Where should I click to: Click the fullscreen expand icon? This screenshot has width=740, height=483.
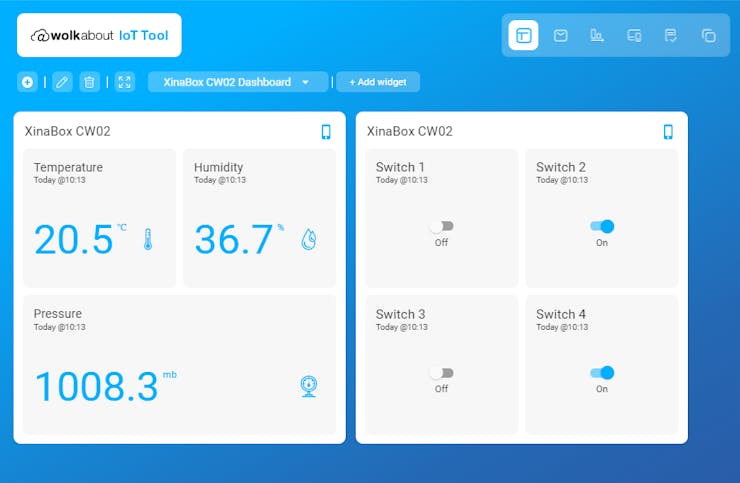coord(125,82)
